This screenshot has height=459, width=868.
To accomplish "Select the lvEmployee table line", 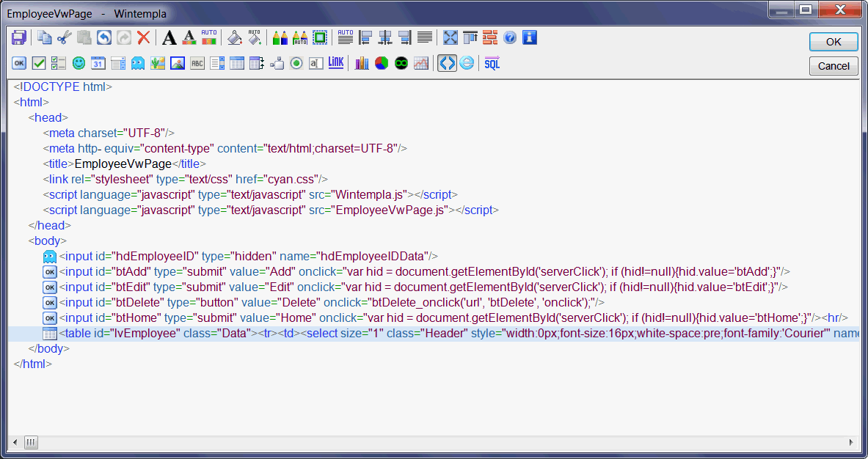I will point(434,334).
